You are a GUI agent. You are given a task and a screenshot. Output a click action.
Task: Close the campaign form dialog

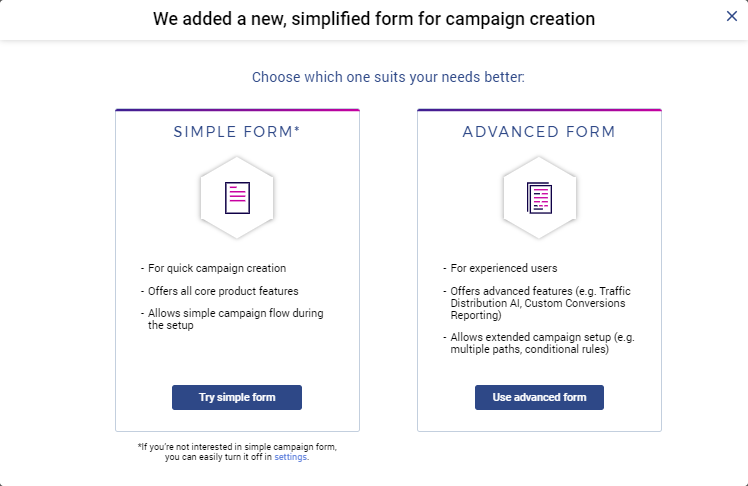732,15
